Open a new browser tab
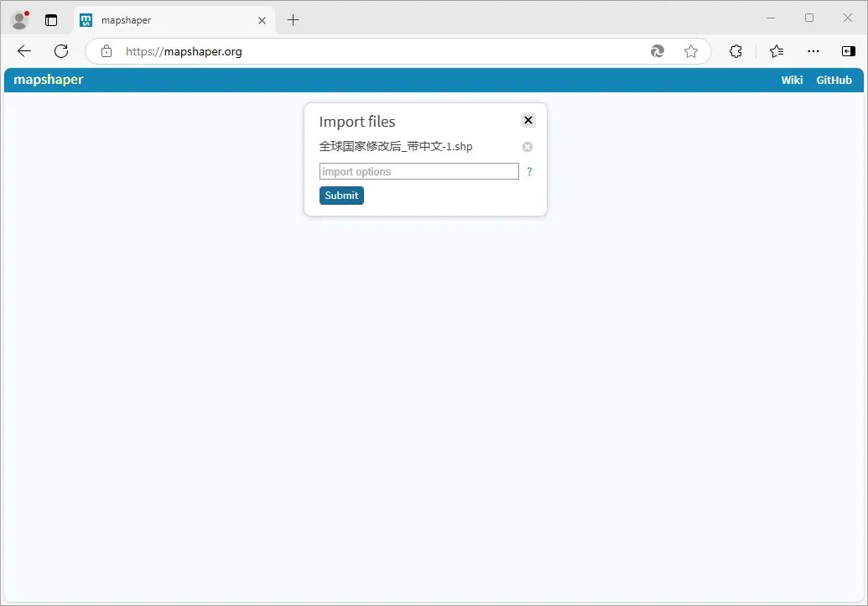Viewport: 868px width, 606px height. click(293, 20)
